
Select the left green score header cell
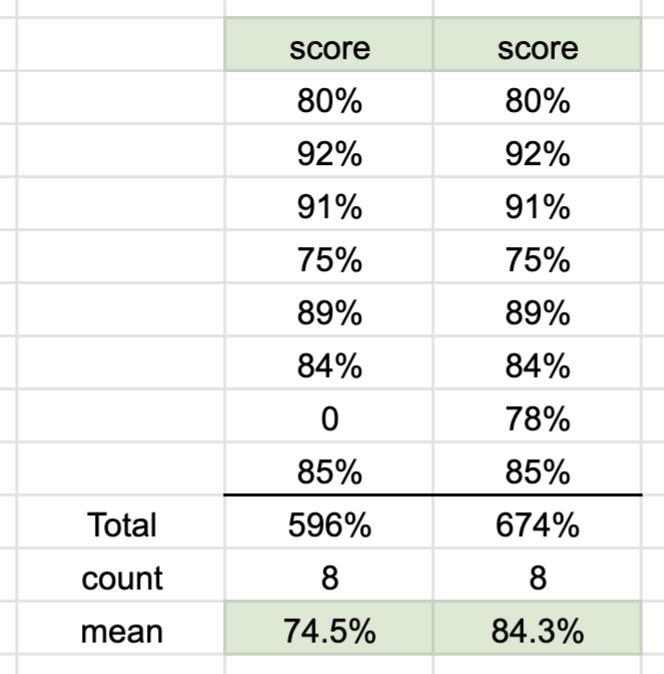(329, 44)
